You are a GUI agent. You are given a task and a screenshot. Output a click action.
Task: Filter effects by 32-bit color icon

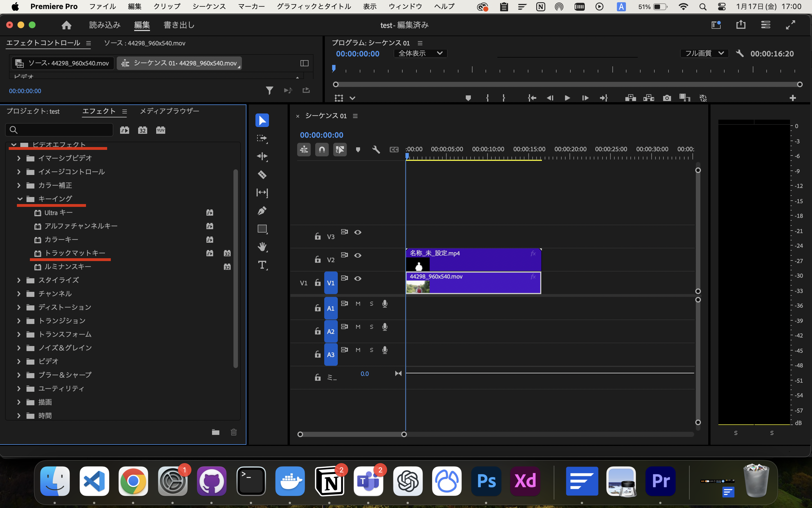pos(143,130)
